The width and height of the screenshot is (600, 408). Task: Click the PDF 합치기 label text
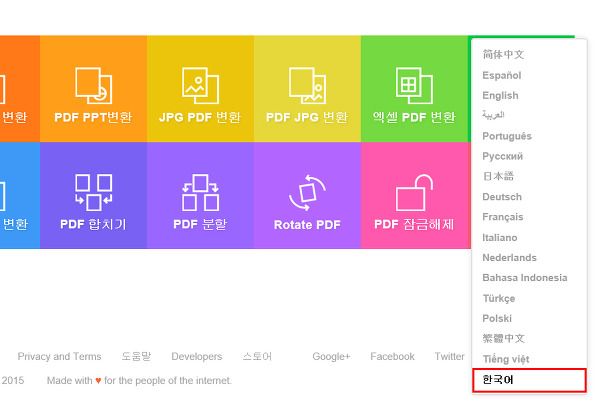93,224
